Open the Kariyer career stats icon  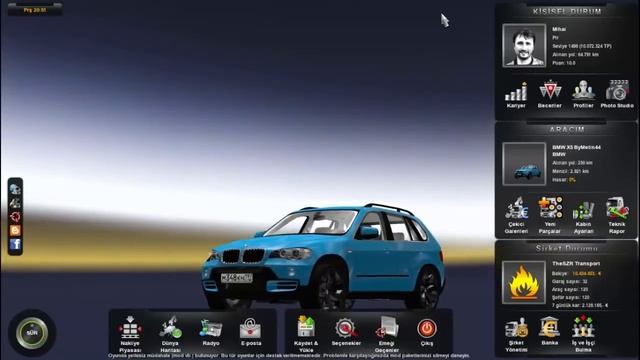pyautogui.click(x=516, y=95)
